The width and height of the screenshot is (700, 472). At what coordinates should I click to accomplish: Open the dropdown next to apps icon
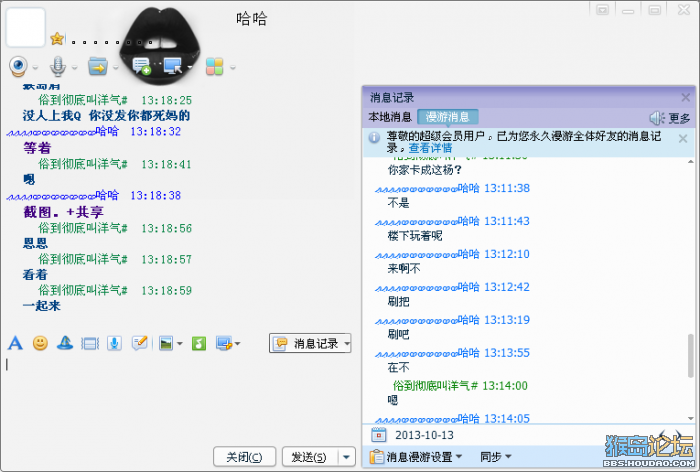[x=233, y=68]
